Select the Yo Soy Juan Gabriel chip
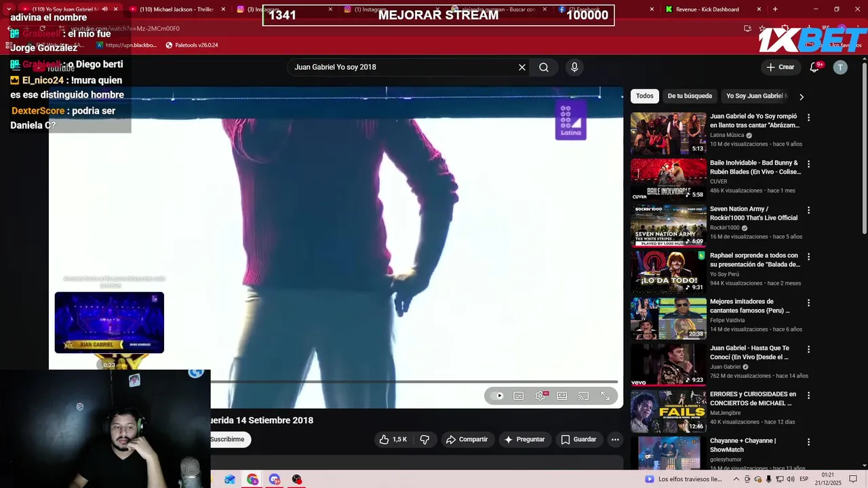 tap(756, 96)
